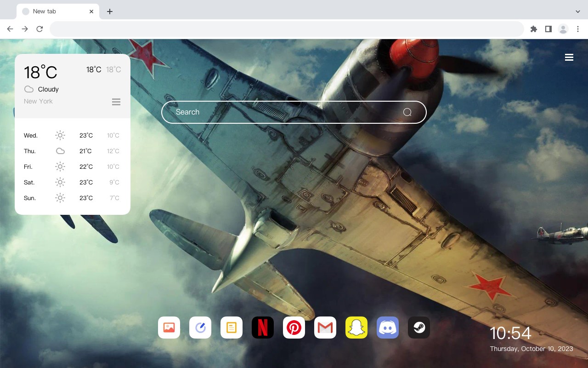Select the Sun. forecast row

(x=73, y=198)
